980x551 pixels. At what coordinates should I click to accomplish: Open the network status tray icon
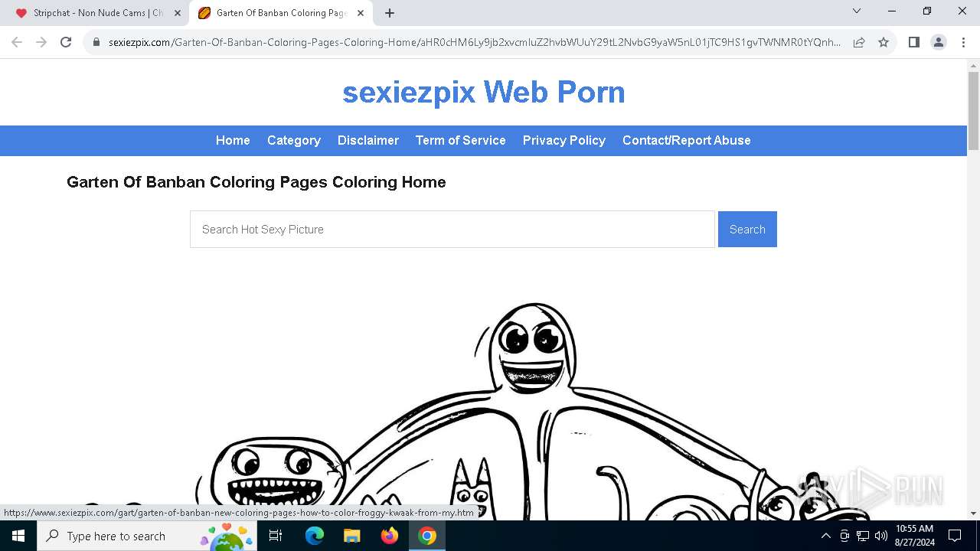coord(863,536)
